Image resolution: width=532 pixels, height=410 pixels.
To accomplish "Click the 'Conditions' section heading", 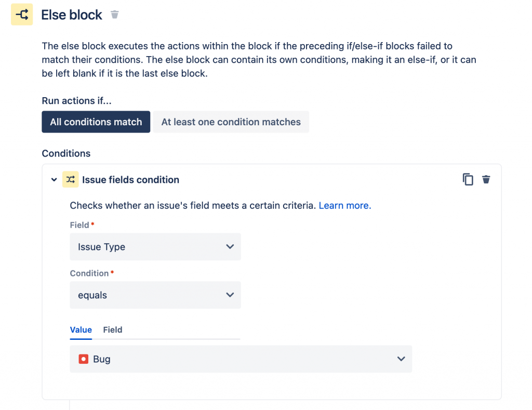I will [66, 153].
